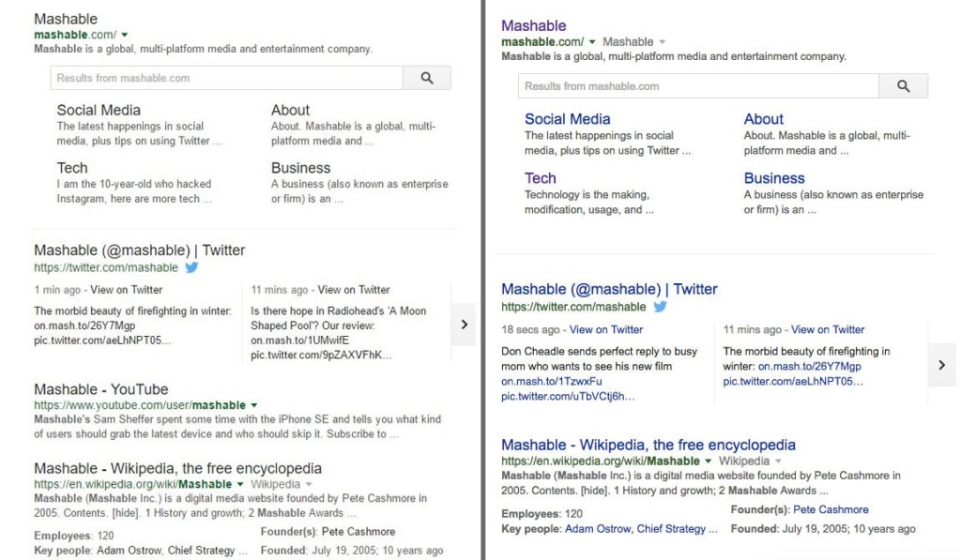Open the 'Mashable - YouTube' result title
The image size is (961, 560).
[x=101, y=389]
